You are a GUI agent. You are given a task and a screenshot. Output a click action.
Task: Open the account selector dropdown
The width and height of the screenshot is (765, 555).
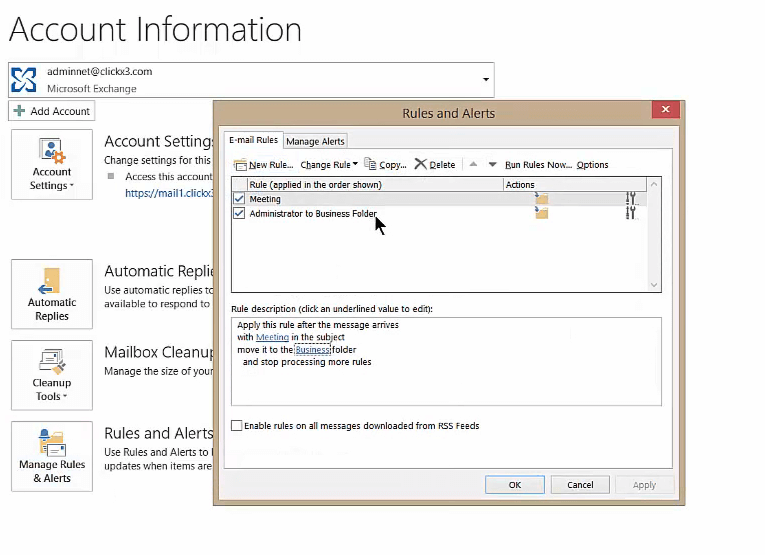(486, 80)
